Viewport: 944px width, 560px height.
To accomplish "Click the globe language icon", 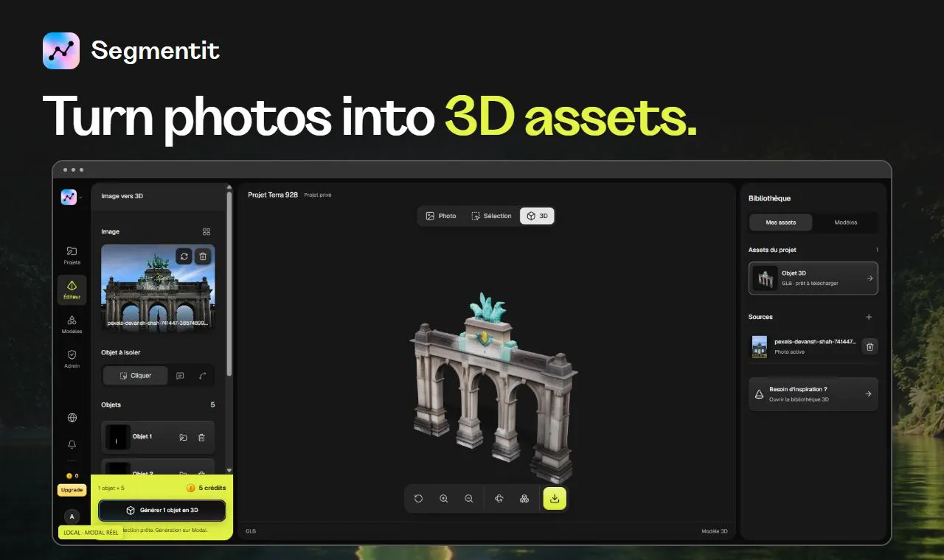I will (72, 418).
